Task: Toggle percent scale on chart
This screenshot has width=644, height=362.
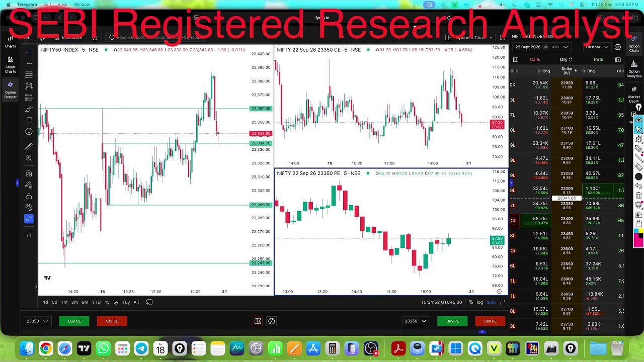Action: pyautogui.click(x=471, y=302)
